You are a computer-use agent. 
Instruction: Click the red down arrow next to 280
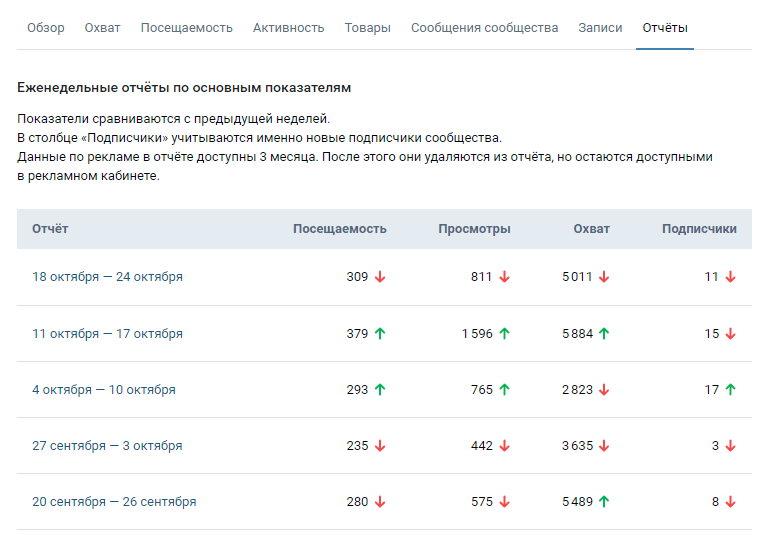[x=380, y=502]
